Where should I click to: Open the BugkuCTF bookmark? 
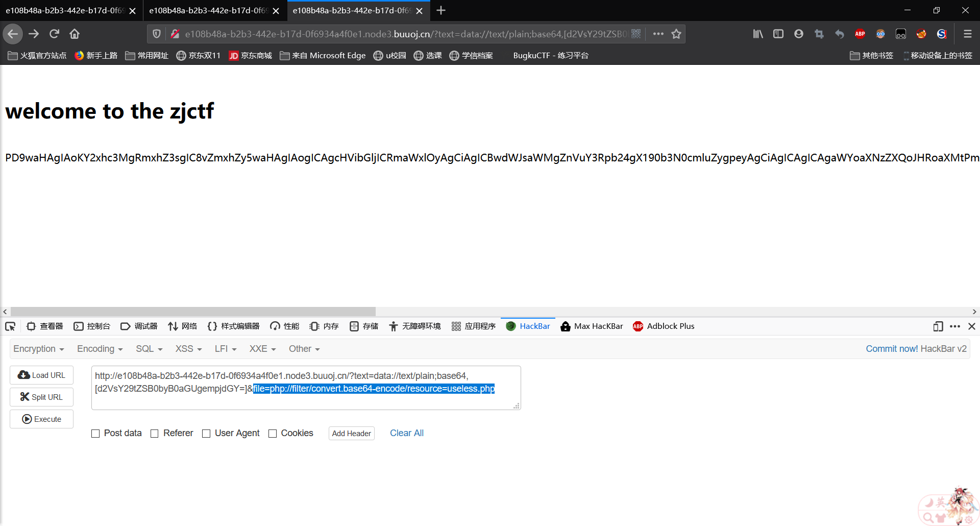tap(551, 55)
